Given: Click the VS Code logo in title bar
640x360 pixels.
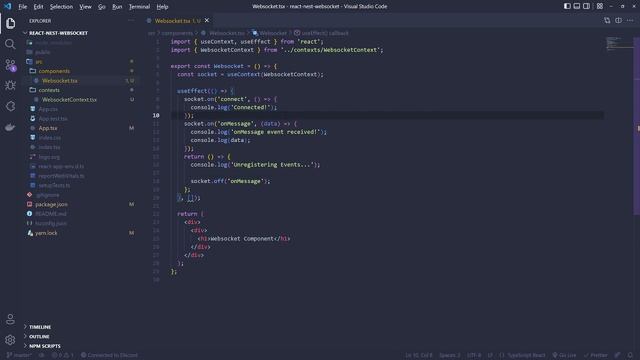Looking at the screenshot, I should [x=7, y=6].
